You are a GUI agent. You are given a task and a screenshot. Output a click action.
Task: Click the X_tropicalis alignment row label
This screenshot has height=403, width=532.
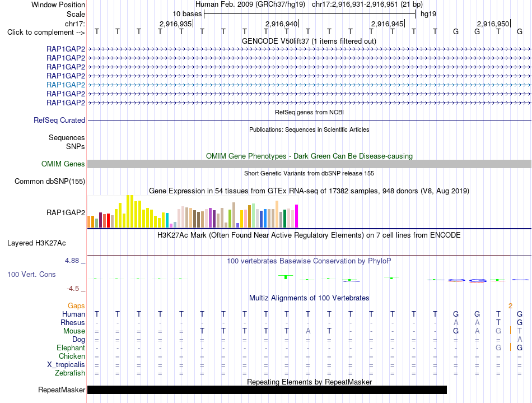click(x=66, y=365)
